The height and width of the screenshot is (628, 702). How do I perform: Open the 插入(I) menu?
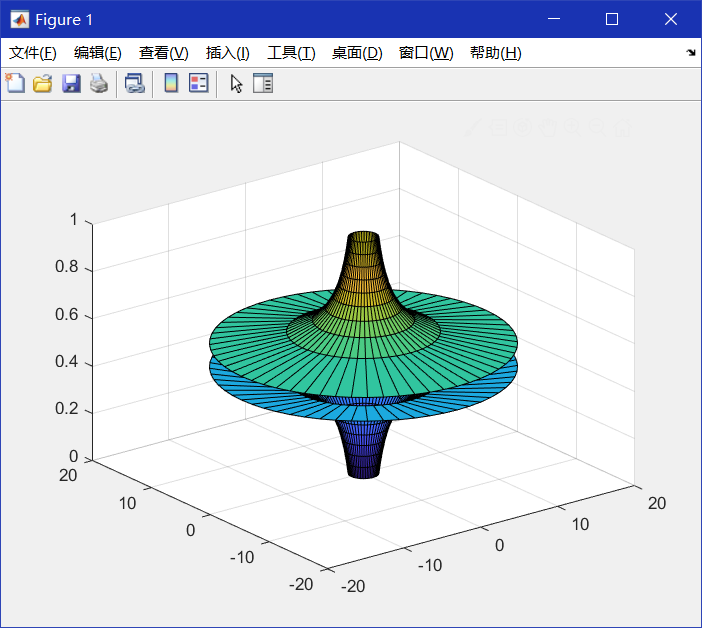(x=227, y=53)
